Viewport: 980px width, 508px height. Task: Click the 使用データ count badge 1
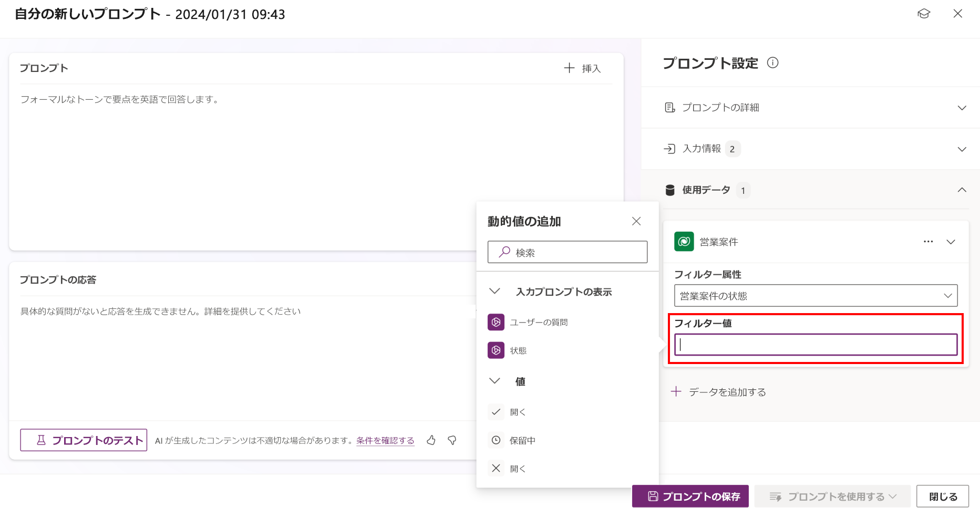(743, 190)
